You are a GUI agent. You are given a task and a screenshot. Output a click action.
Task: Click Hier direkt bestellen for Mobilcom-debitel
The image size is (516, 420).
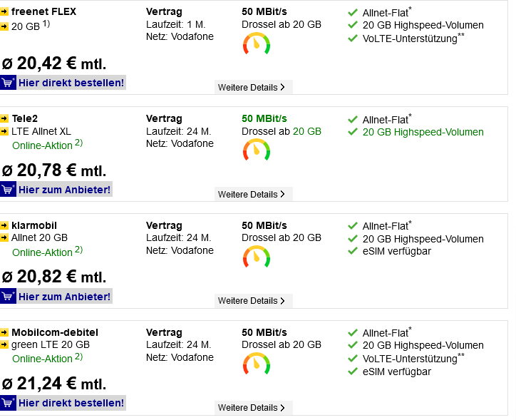71,403
